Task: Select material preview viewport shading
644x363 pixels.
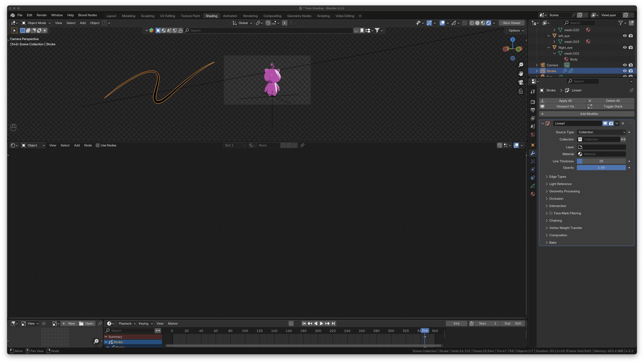Action: (483, 23)
